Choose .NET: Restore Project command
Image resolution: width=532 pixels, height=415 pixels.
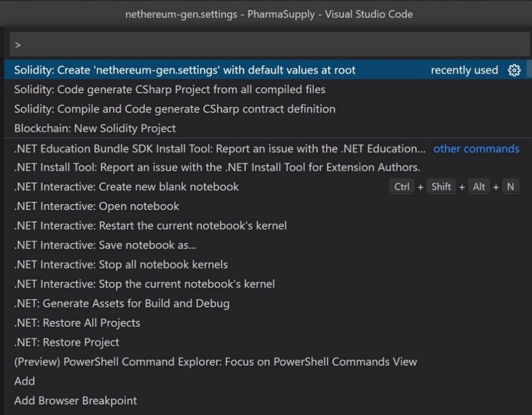tap(67, 343)
